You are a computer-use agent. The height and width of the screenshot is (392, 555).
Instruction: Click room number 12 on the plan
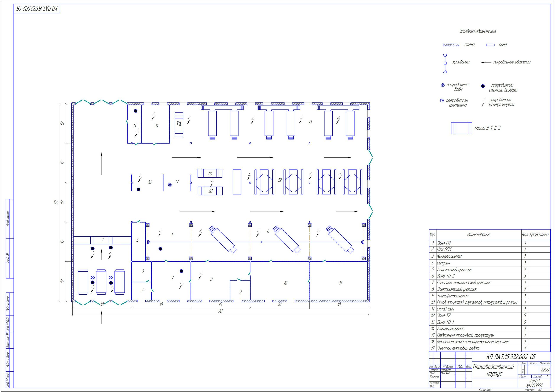tap(280, 180)
